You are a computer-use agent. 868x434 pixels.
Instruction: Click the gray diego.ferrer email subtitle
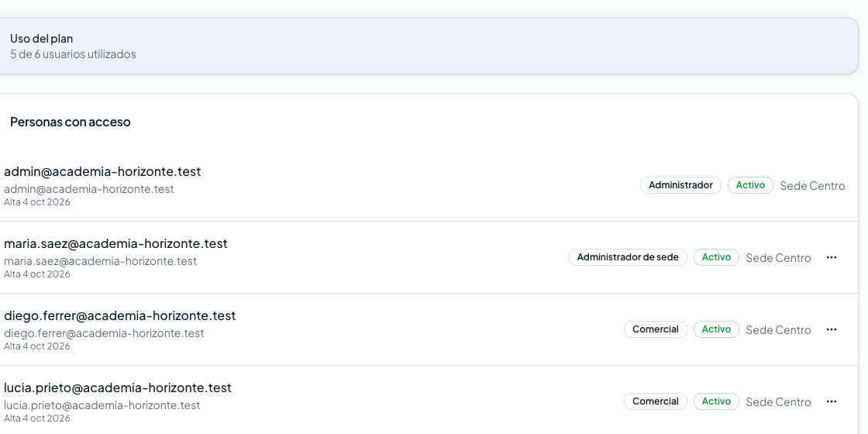104,332
